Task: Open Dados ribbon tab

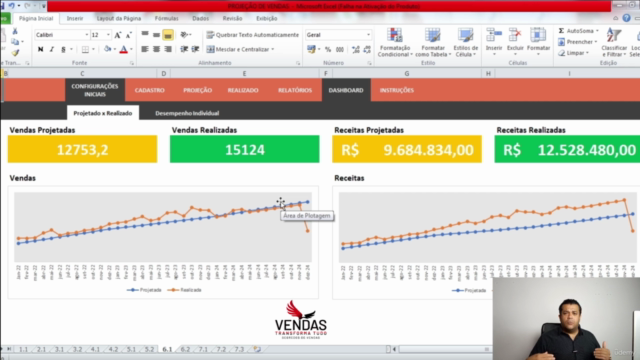Action: click(x=200, y=18)
